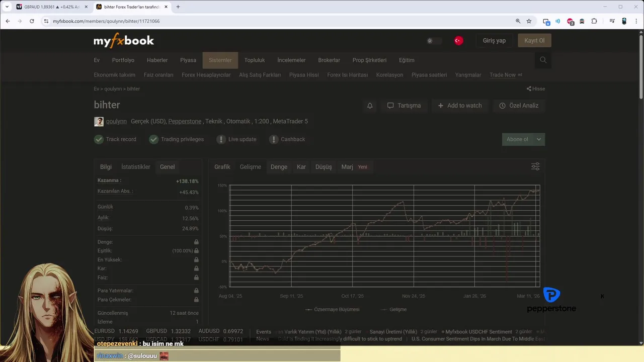Click the myfxbook logo
This screenshot has height=362, width=644.
[124, 41]
